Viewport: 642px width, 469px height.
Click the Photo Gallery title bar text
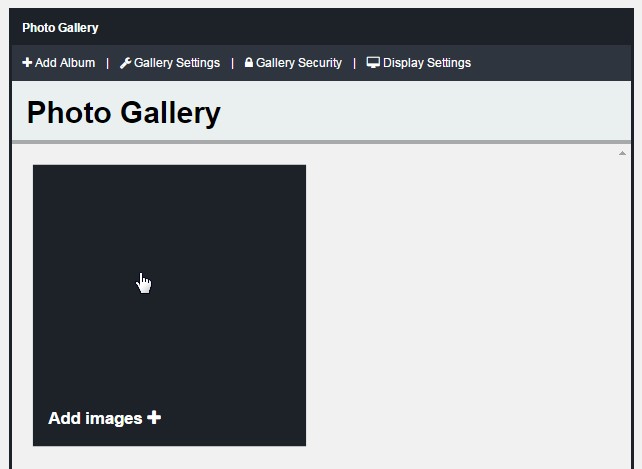click(x=60, y=28)
